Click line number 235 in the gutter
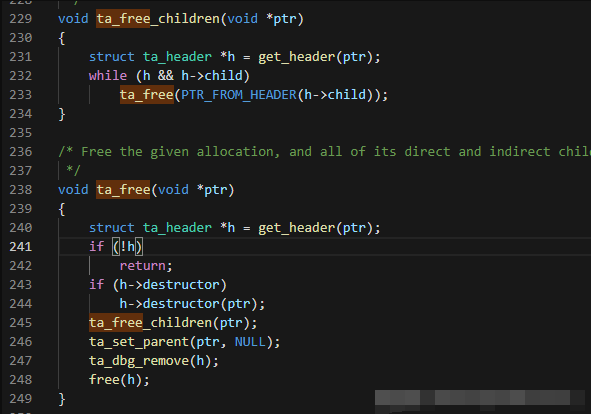The width and height of the screenshot is (591, 414). (x=21, y=133)
